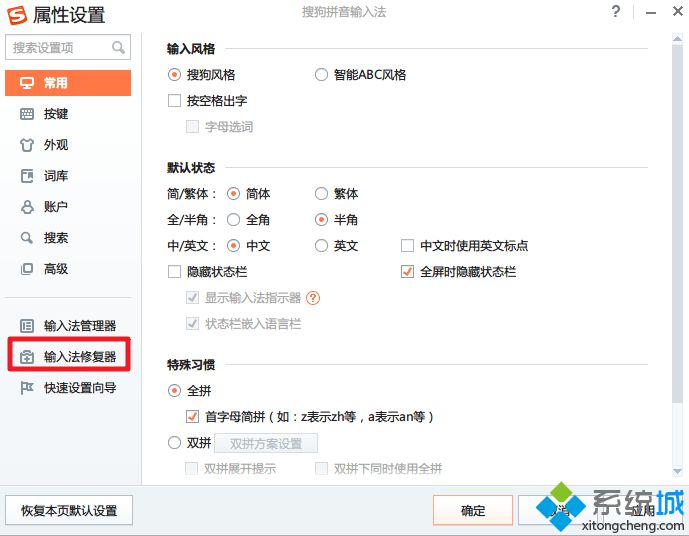This screenshot has height=536, width=689.
Task: Switch to the 按键 tab
Action: click(68, 114)
